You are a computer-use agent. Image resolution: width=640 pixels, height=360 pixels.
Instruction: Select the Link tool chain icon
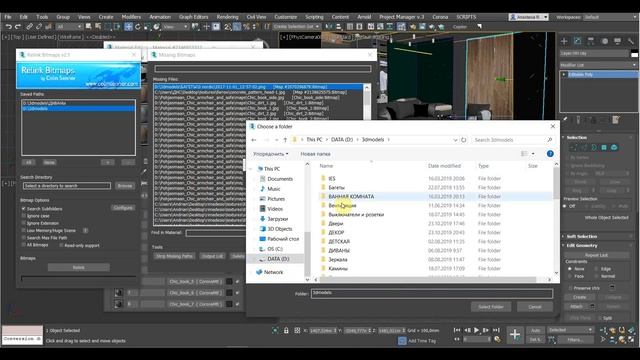click(x=29, y=27)
